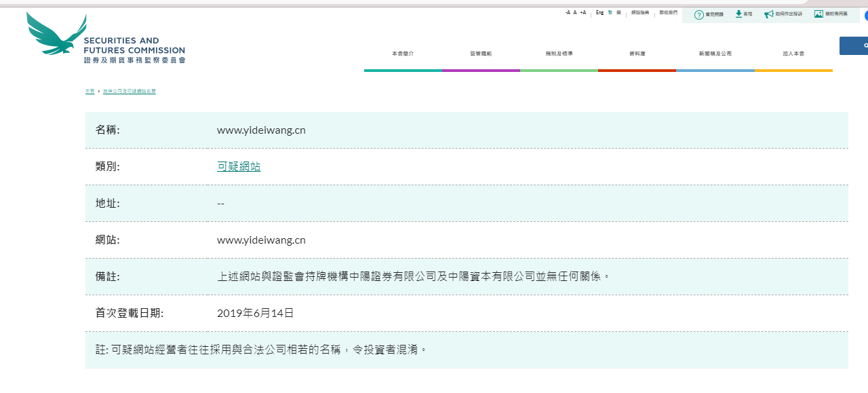
Task: Go to 主頁 in the breadcrumb
Action: pyautogui.click(x=90, y=91)
